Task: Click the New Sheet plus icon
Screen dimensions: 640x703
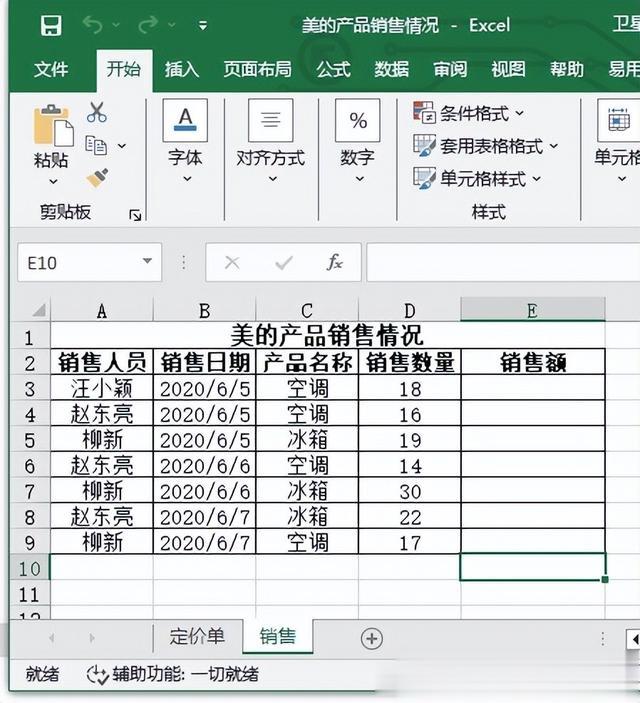Action: click(372, 638)
